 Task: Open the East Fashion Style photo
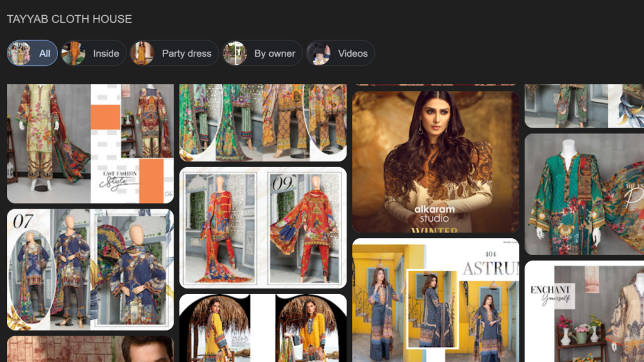(90, 143)
